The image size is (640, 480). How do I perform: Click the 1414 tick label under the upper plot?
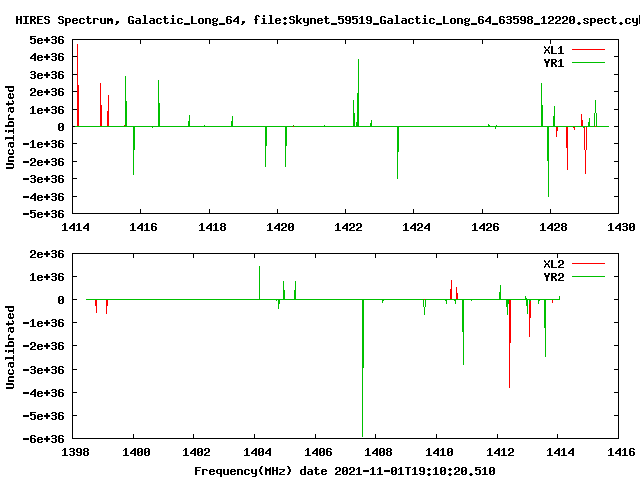click(75, 227)
